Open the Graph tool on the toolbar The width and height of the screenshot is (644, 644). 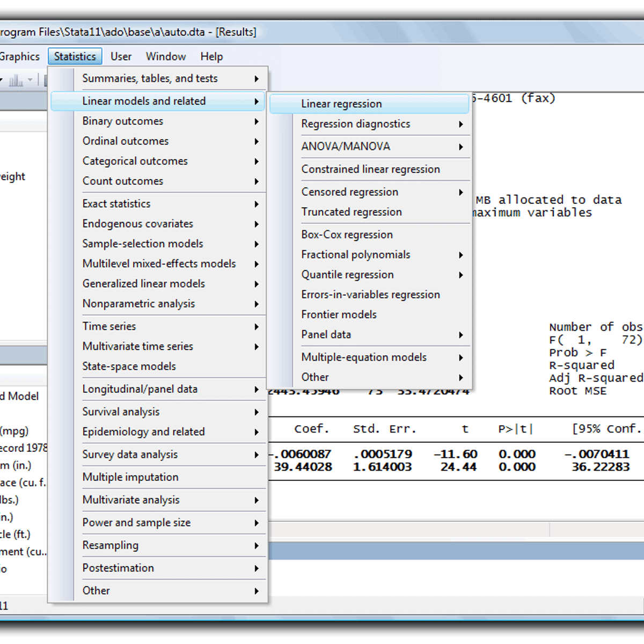16,80
